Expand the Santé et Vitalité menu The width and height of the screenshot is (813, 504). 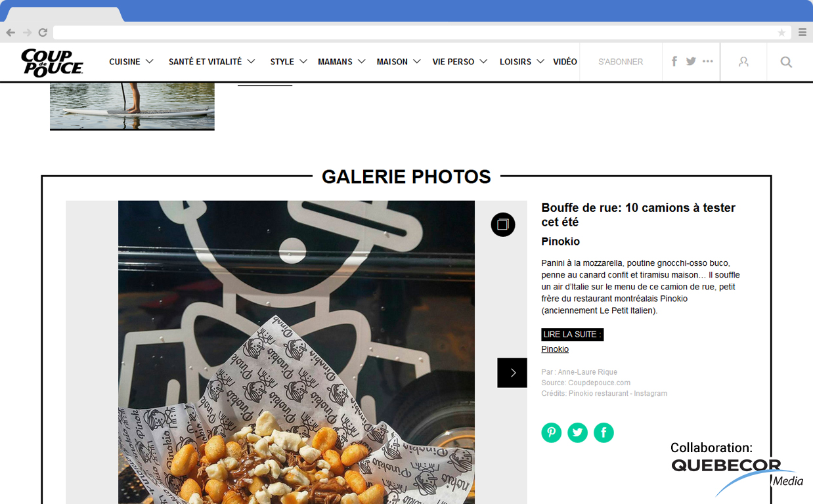(212, 62)
